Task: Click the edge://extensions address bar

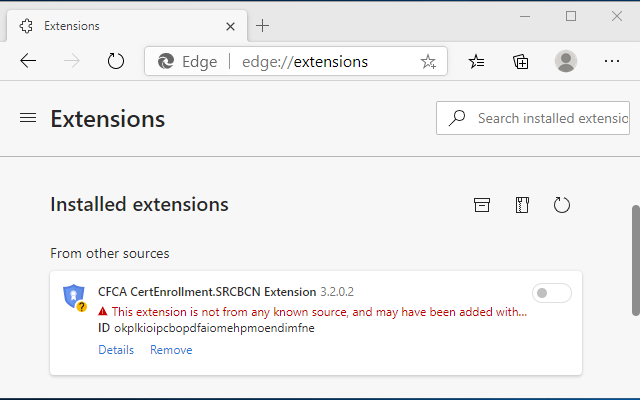Action: click(x=304, y=61)
